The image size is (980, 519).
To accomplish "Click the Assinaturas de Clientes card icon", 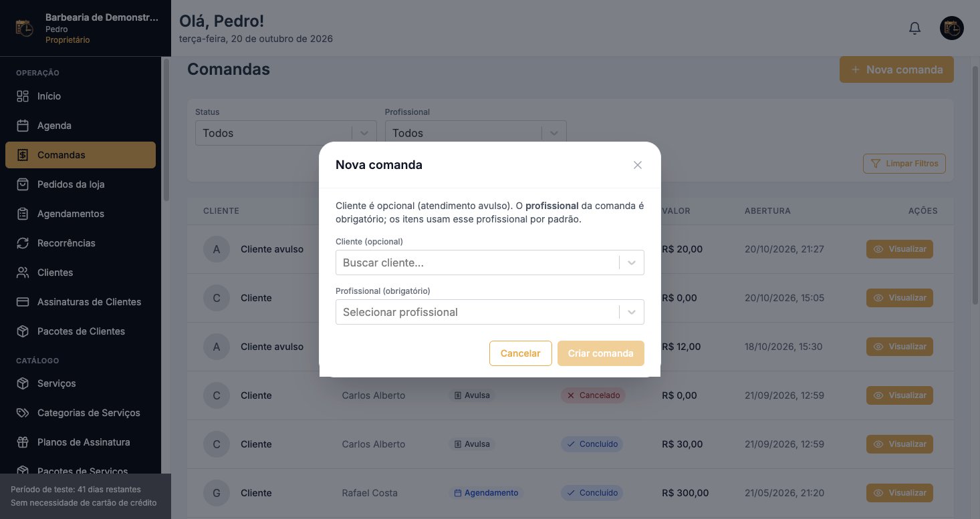I will click(x=23, y=302).
